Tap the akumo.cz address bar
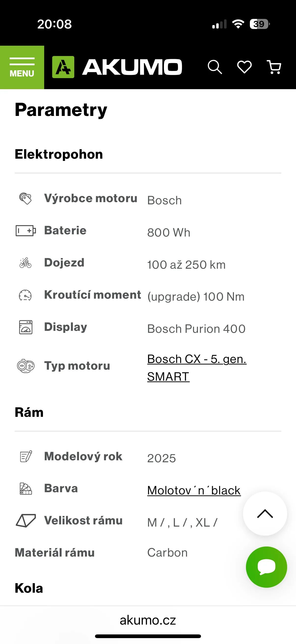 [148, 620]
